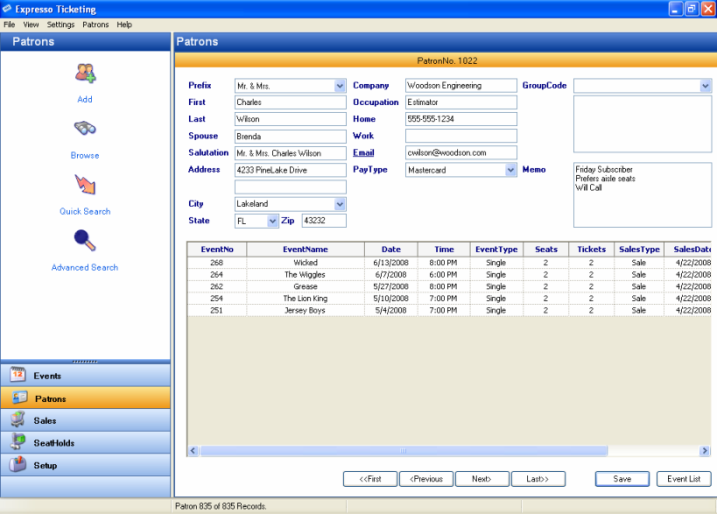Screen dimensions: 717x514
Task: Click the Memo text area
Action: 642,195
